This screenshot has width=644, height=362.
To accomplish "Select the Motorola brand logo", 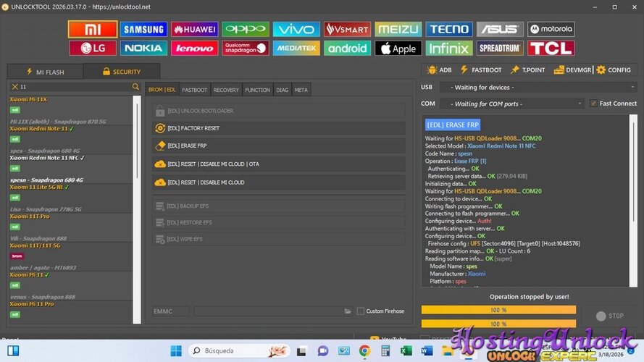I will pos(551,30).
